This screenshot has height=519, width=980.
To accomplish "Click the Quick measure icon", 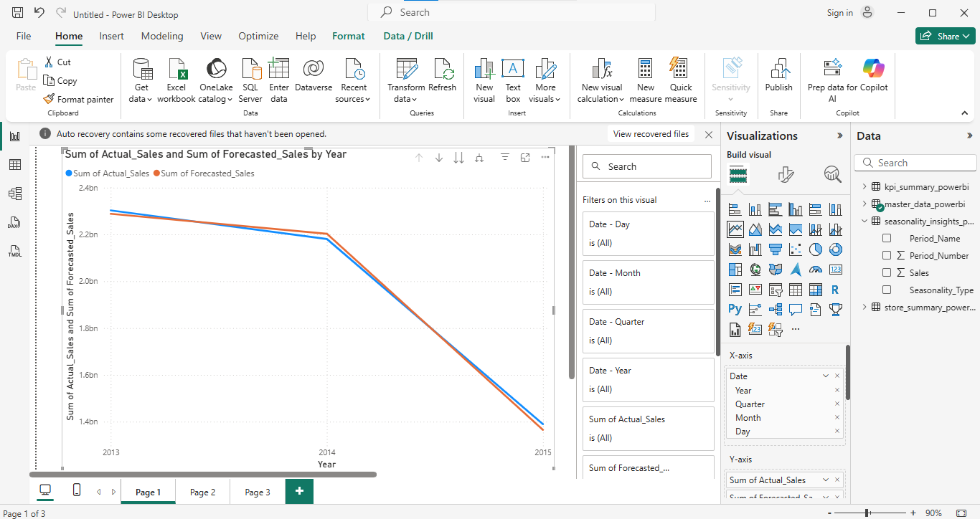I will click(x=681, y=70).
